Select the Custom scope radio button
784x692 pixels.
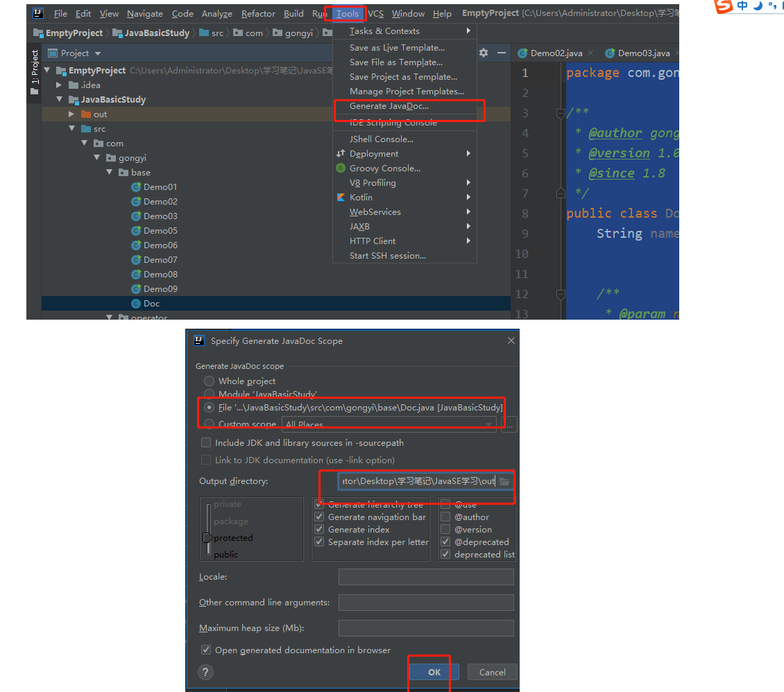[209, 424]
